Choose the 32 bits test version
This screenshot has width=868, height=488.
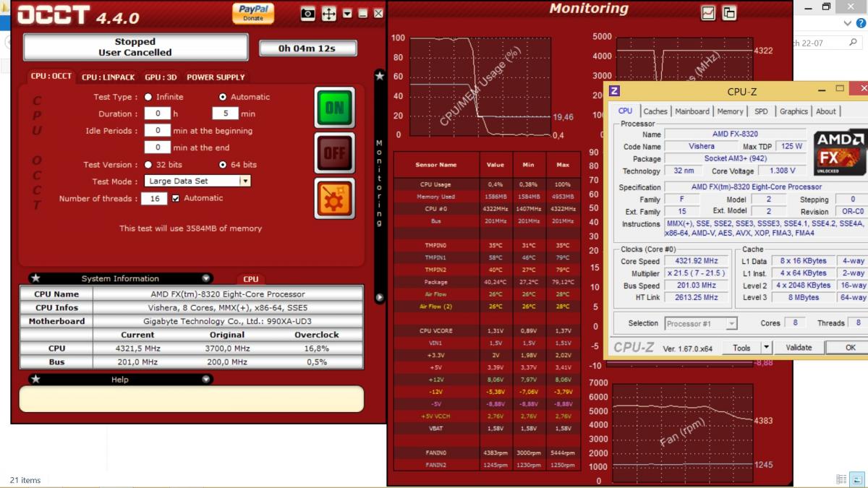pos(148,165)
